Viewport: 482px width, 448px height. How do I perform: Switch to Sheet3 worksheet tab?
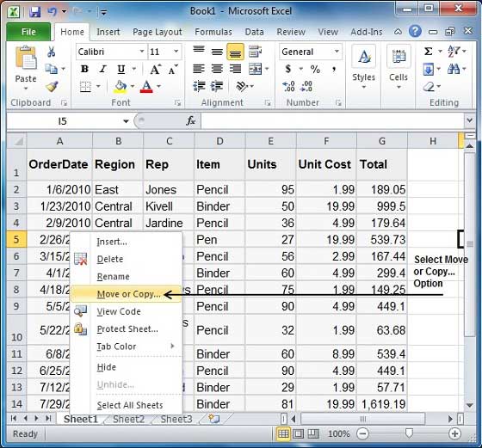click(x=176, y=419)
